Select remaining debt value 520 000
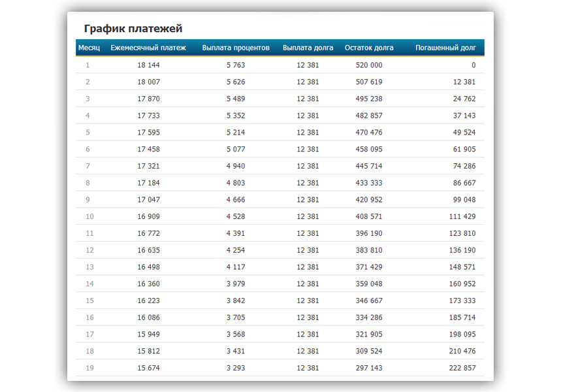The height and width of the screenshot is (392, 561). (x=369, y=65)
